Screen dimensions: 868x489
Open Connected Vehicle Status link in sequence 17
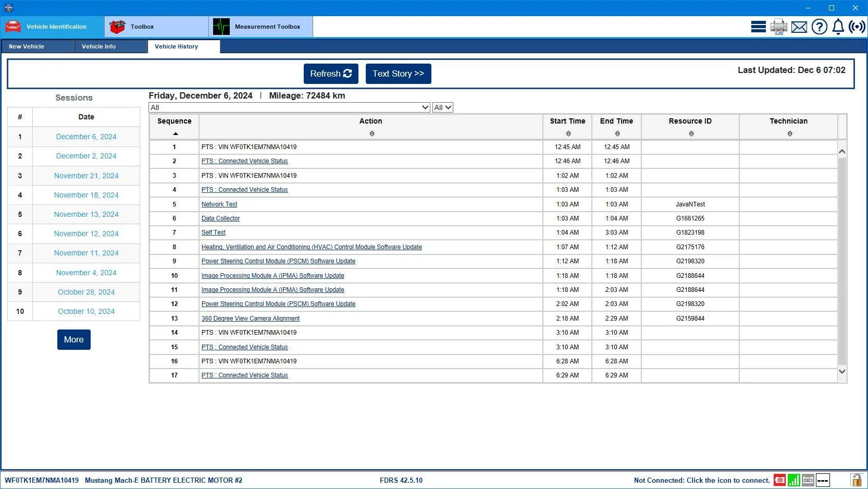point(245,375)
